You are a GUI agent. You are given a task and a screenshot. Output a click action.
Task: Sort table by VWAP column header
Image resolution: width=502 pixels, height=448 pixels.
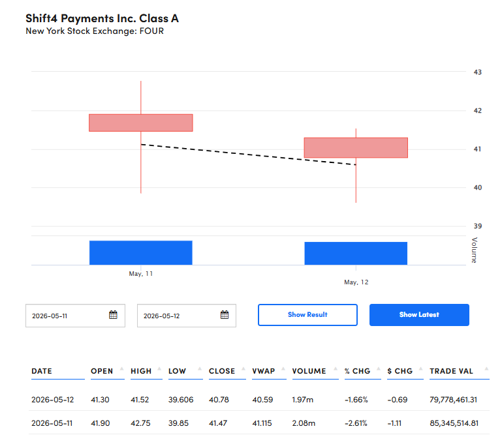point(264,371)
